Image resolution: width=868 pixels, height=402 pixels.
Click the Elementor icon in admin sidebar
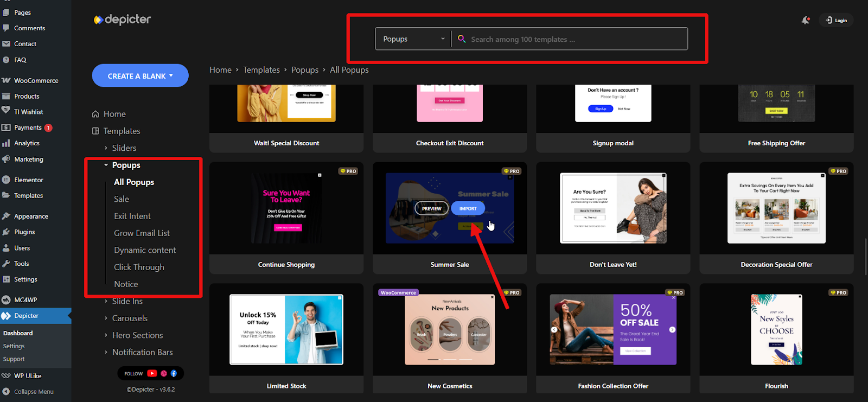6,180
